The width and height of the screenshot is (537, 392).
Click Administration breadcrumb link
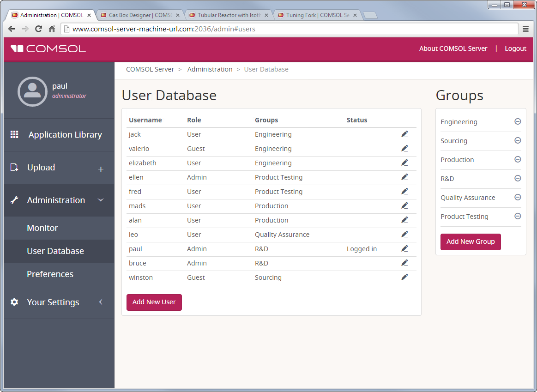[210, 69]
